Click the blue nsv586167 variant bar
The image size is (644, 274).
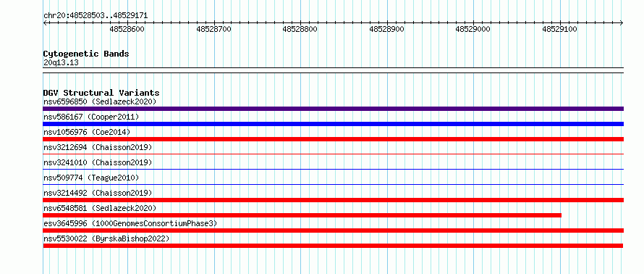(333, 124)
